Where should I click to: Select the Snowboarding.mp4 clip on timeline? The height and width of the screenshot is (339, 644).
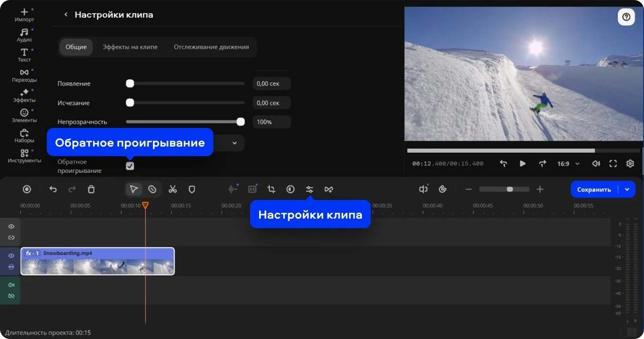(98, 261)
